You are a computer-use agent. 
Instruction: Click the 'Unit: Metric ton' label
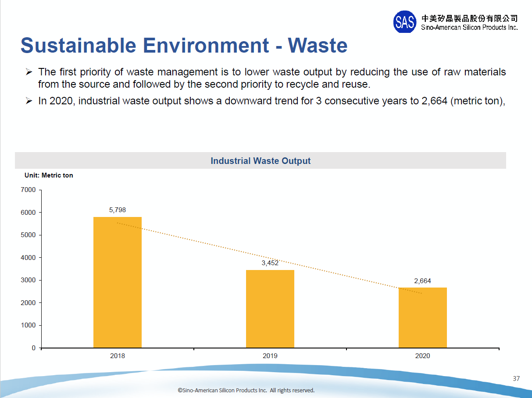[x=49, y=175]
